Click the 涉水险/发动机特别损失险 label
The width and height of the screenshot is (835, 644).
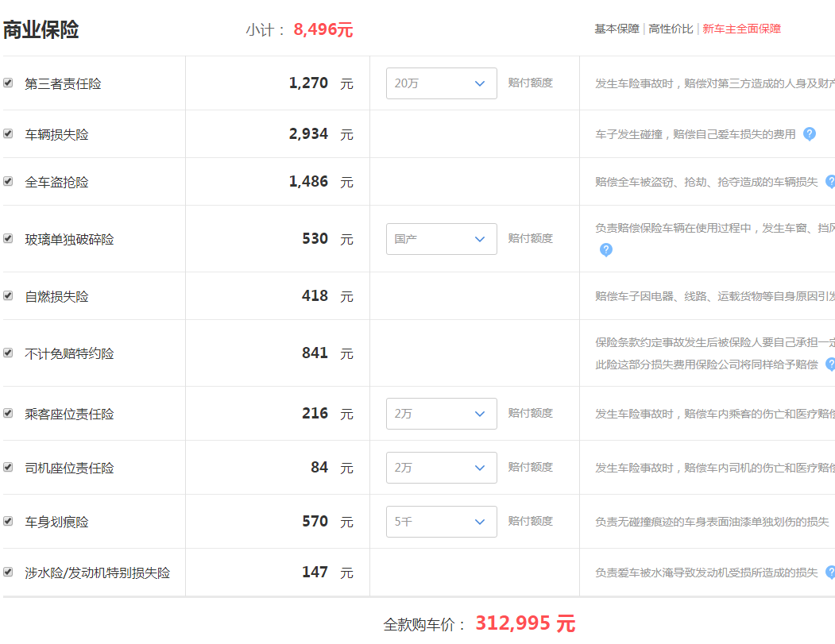[x=98, y=573]
